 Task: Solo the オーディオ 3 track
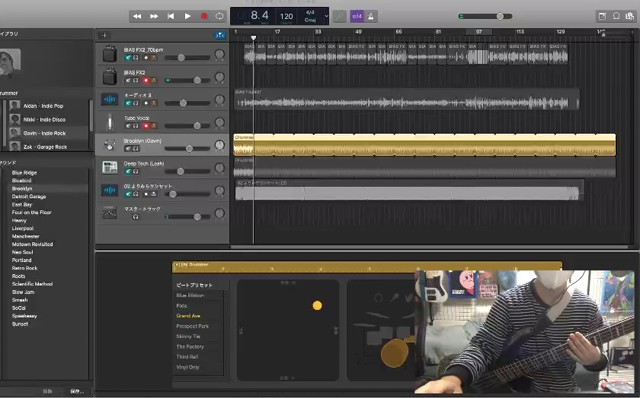136,103
